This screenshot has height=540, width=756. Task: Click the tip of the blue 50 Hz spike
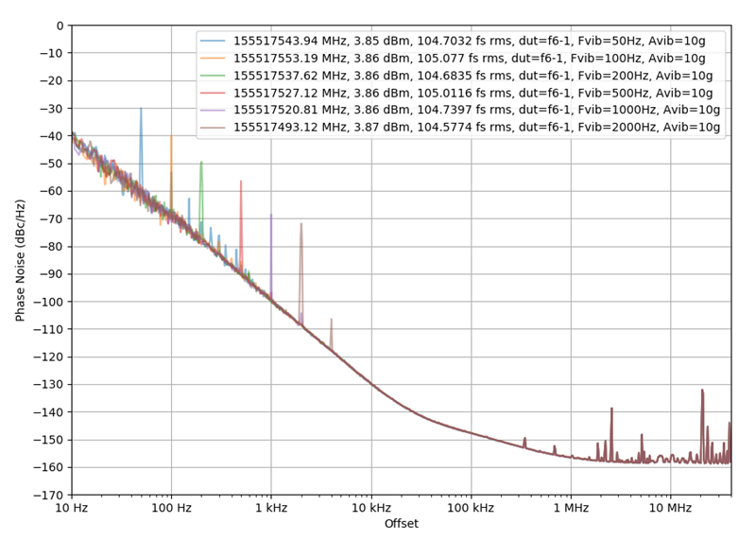pyautogui.click(x=141, y=108)
